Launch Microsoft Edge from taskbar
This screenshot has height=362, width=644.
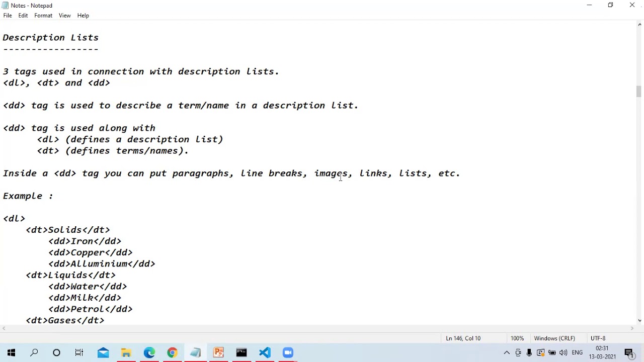pos(149,352)
